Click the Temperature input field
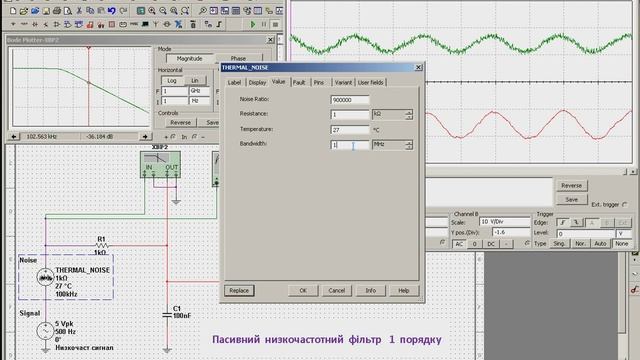This screenshot has width=640, height=360. coord(350,130)
